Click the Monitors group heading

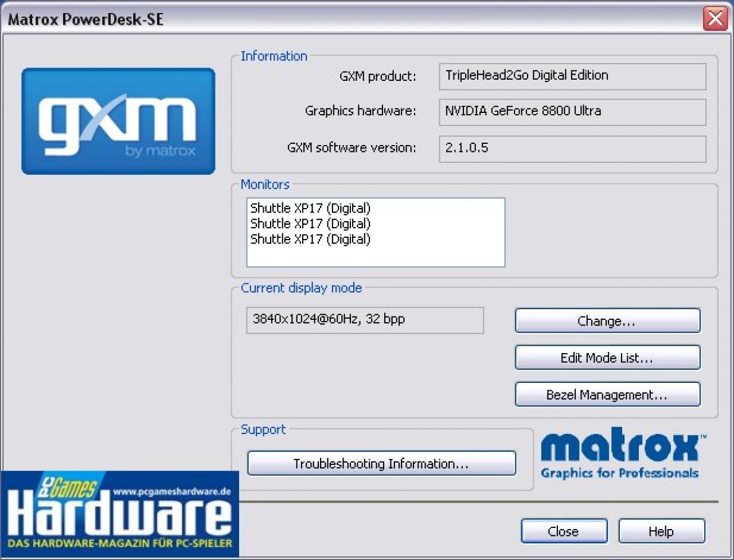(265, 185)
